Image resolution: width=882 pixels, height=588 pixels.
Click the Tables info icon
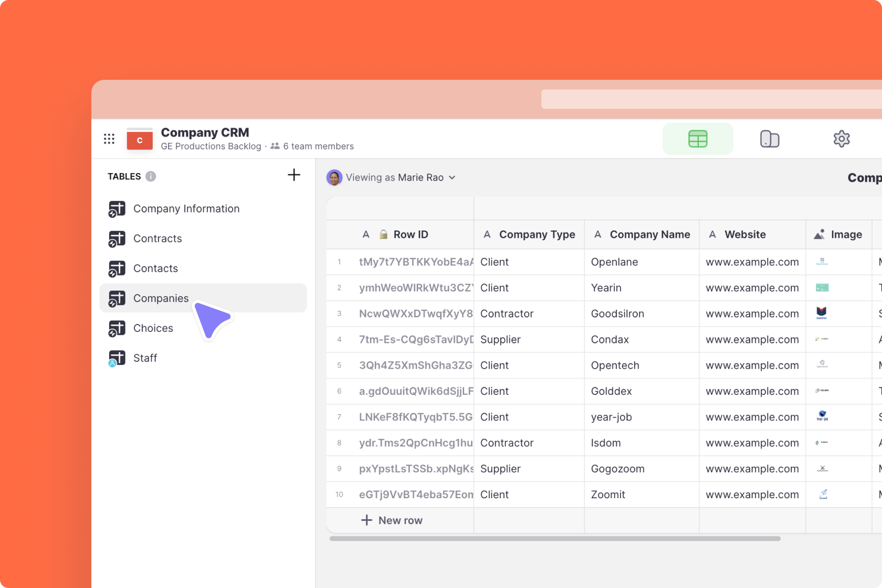(151, 176)
